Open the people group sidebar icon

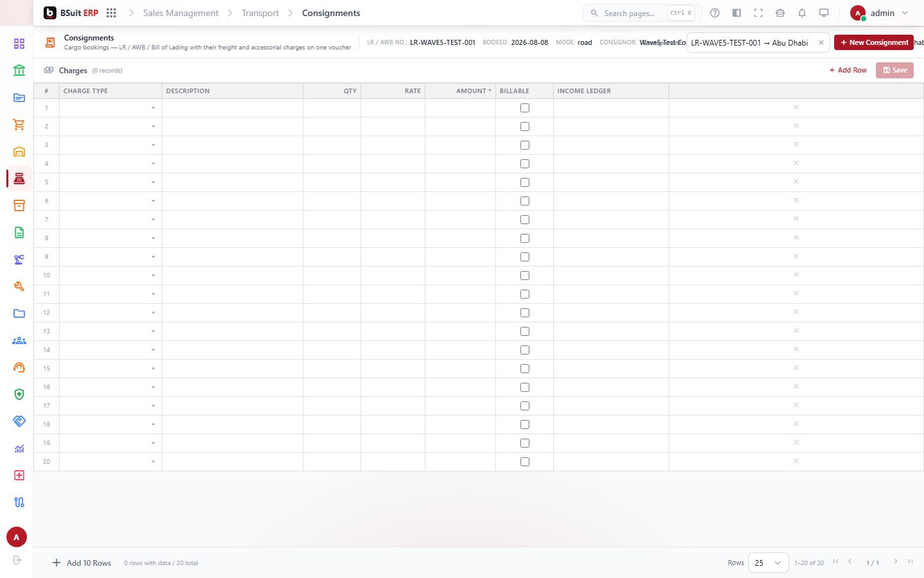19,340
